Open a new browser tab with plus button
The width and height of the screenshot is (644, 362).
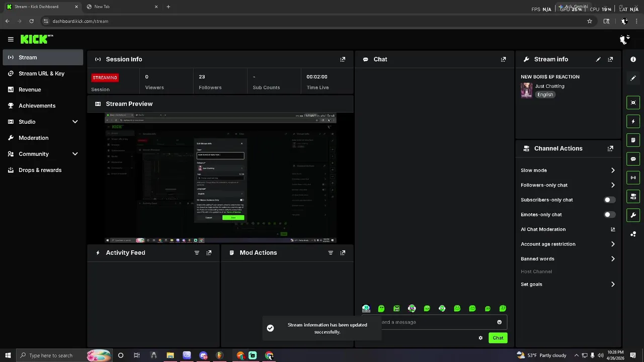point(168,7)
